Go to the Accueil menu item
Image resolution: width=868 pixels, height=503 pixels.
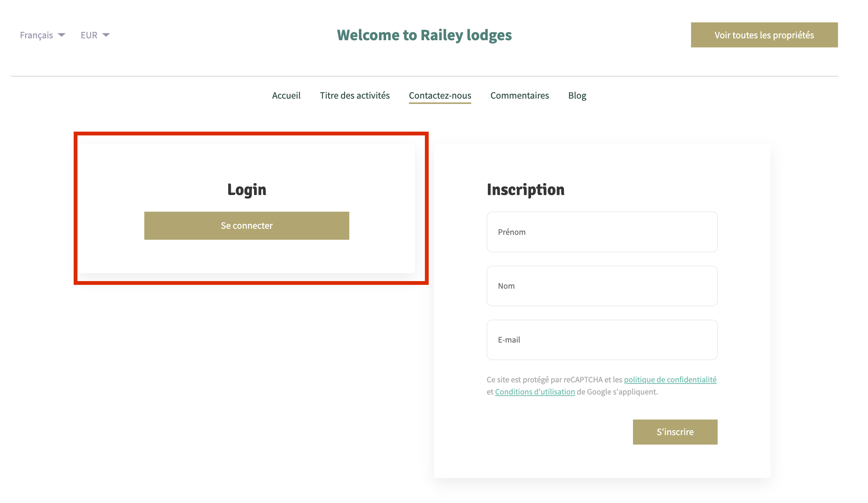point(286,96)
